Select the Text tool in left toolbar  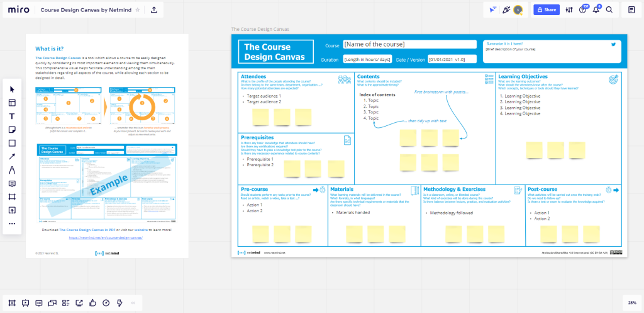tap(12, 116)
